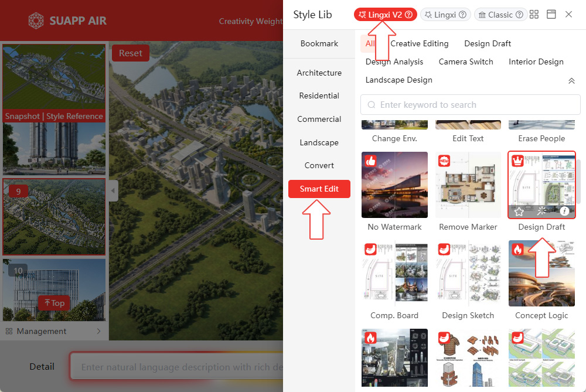The height and width of the screenshot is (392, 586).
Task: Collapse the left thumbnail panel with arrow handle
Action: [x=114, y=190]
